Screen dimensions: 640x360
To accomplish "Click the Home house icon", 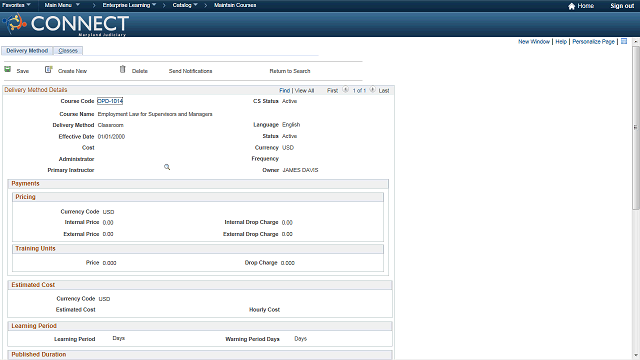I will click(x=571, y=6).
